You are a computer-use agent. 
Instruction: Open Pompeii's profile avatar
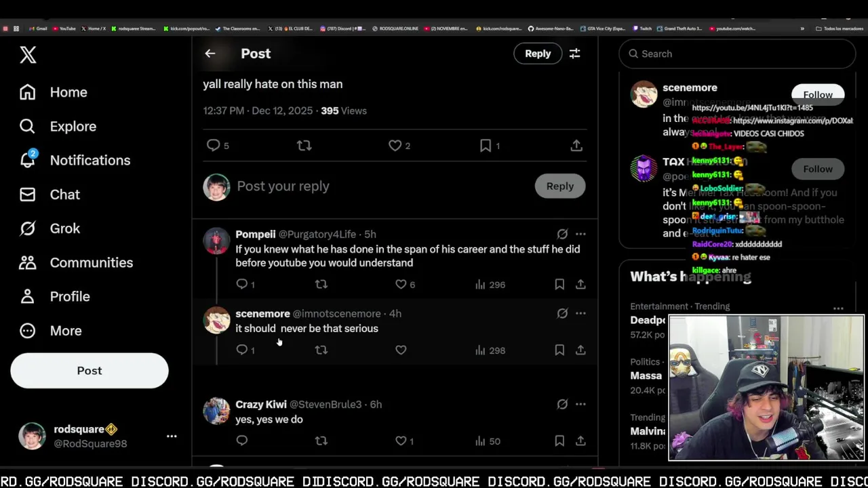[216, 241]
